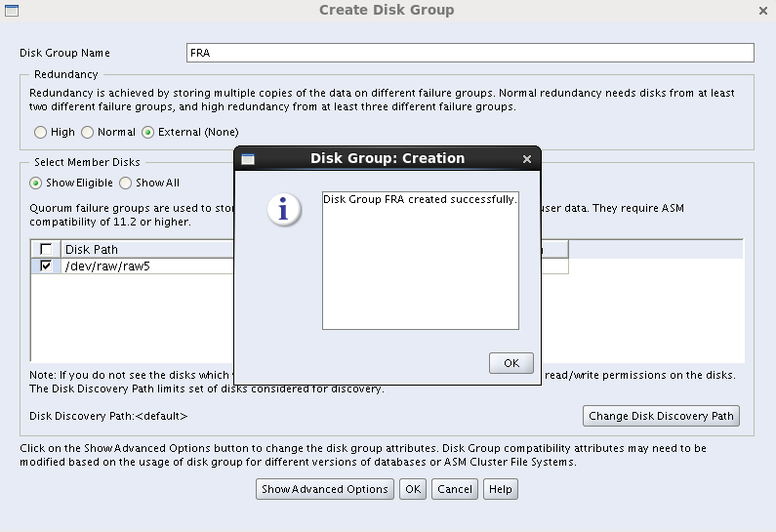Click the Select Member Disks label
This screenshot has width=776, height=532.
(87, 162)
